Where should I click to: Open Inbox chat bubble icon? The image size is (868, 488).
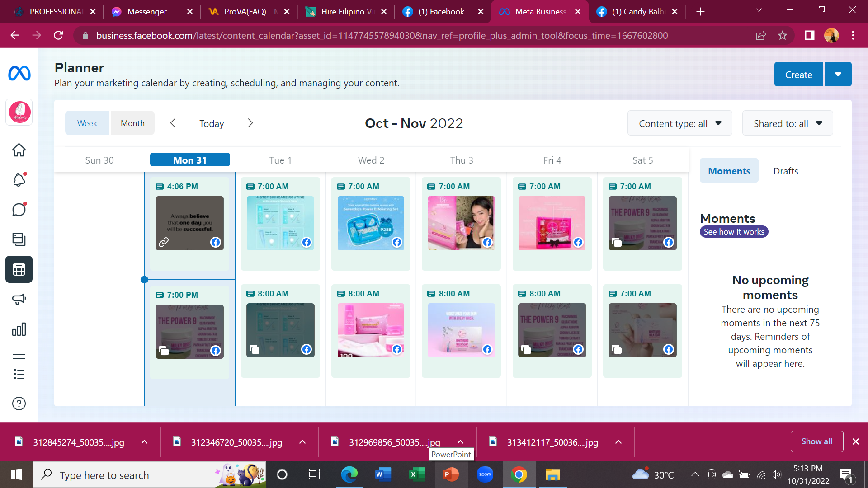pyautogui.click(x=19, y=210)
